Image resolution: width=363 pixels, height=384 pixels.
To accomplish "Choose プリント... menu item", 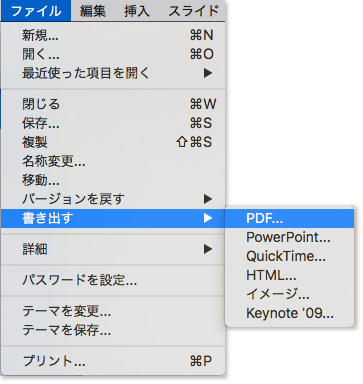I will (113, 361).
